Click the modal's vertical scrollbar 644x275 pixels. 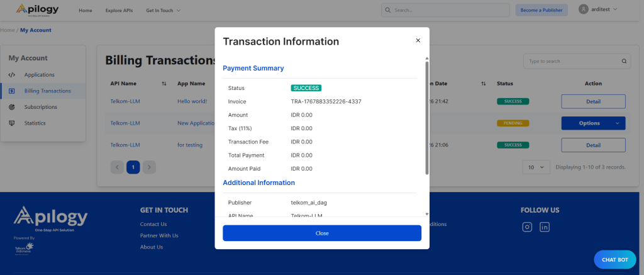click(427, 116)
